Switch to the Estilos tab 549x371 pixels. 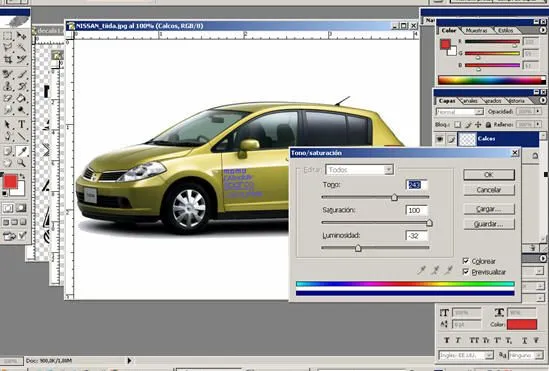point(506,31)
